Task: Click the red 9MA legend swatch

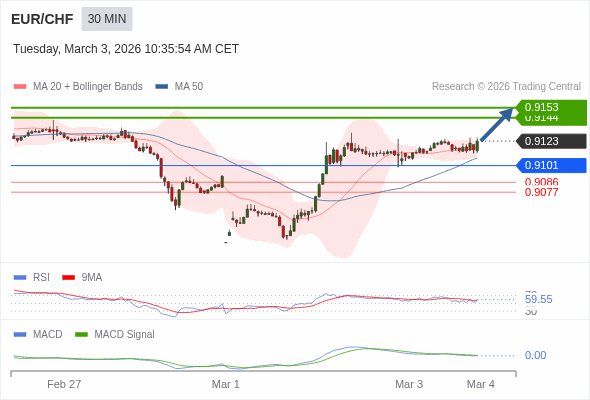Action: coord(68,278)
